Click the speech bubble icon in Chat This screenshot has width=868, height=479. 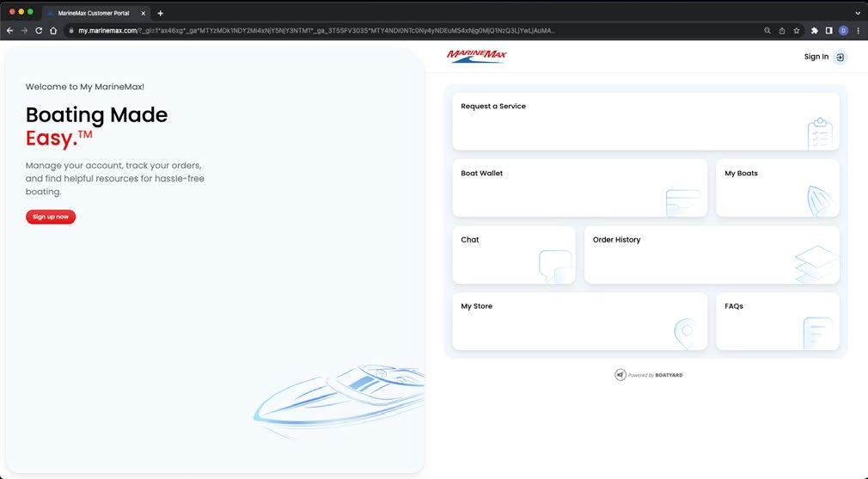coord(555,266)
